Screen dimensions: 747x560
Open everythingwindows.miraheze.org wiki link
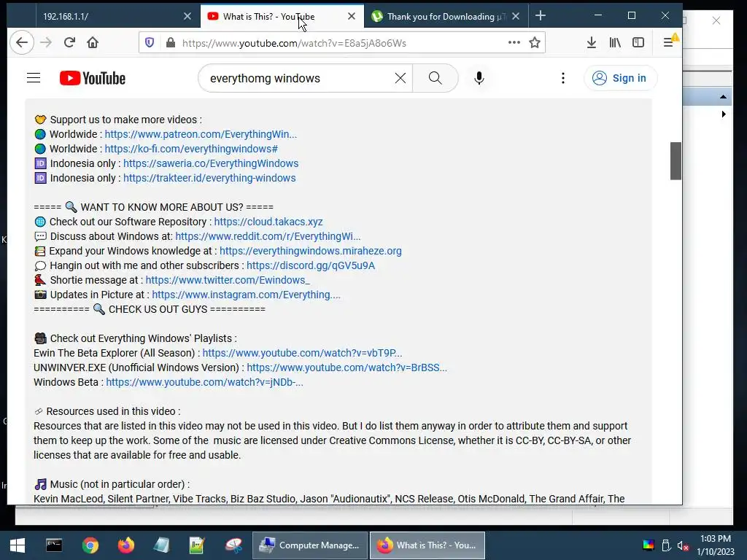(x=310, y=251)
